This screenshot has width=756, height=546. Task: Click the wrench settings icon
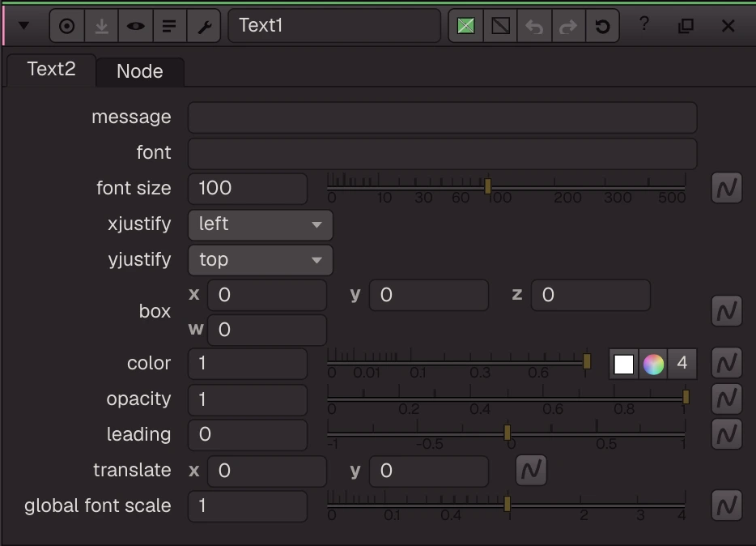204,26
